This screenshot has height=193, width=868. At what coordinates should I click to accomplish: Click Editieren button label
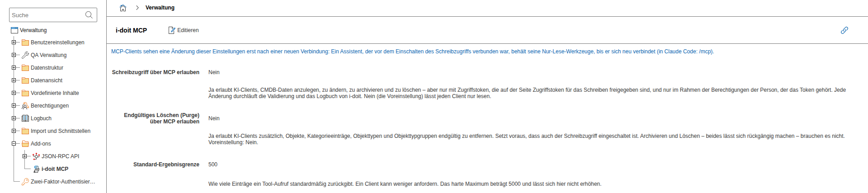click(188, 30)
